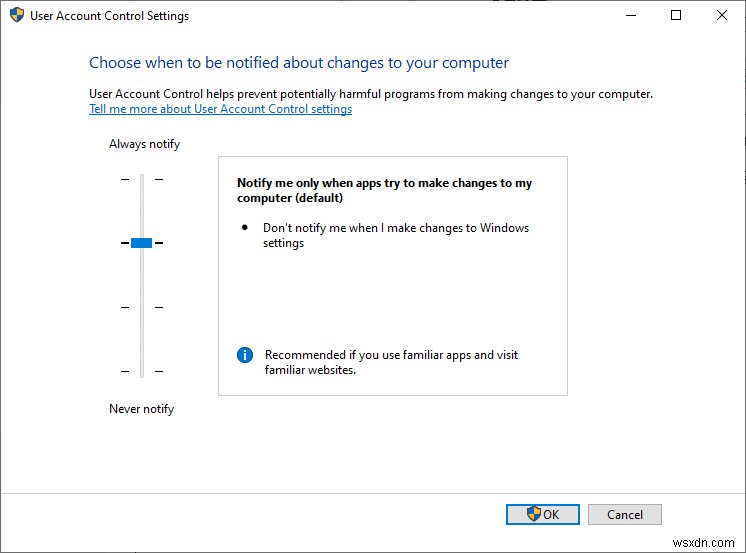Click the 'Recommended if you use familiar apps' text
746x553 pixels.
coord(391,362)
